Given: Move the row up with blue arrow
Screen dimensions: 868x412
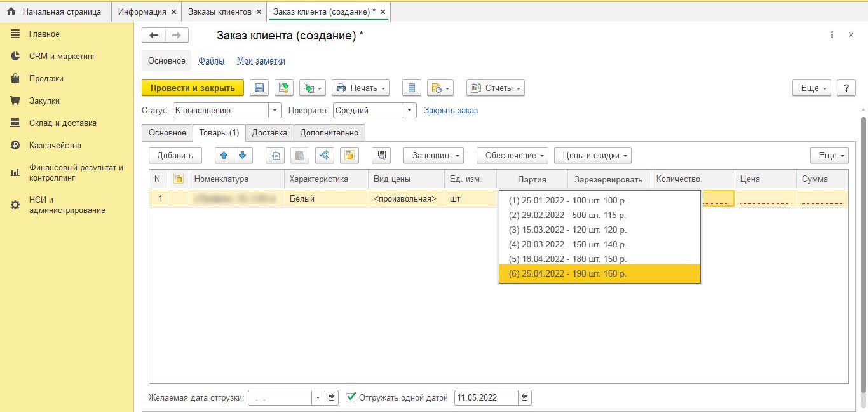Looking at the screenshot, I should click(x=224, y=155).
